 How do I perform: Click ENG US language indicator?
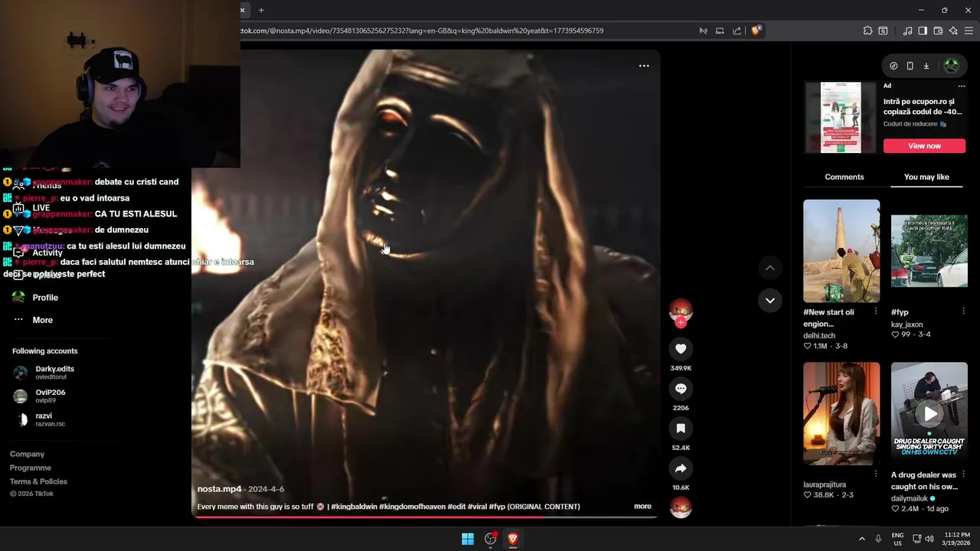(897, 539)
